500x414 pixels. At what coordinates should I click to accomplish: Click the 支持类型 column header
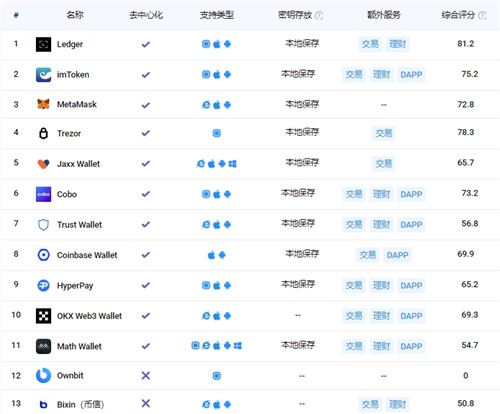[217, 15]
